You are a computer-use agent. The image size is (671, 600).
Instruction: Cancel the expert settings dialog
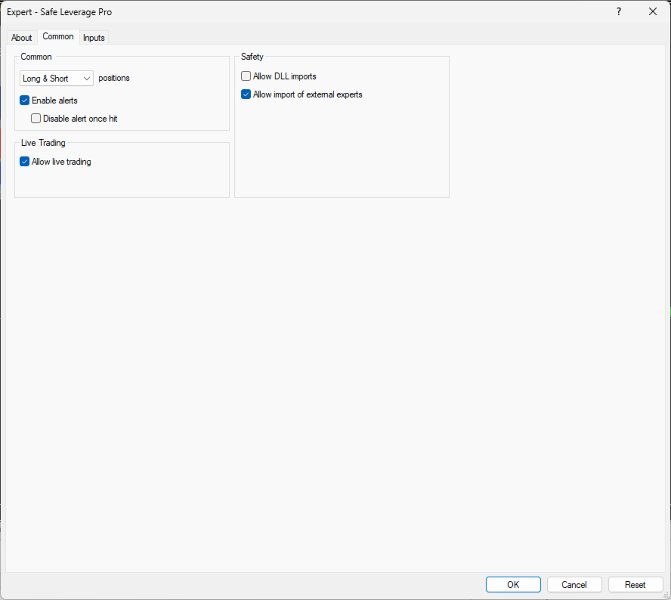point(574,585)
